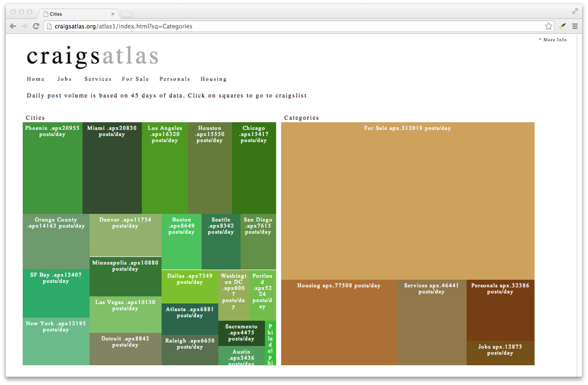The image size is (588, 385).
Task: Open the Services menu item
Action: 98,79
